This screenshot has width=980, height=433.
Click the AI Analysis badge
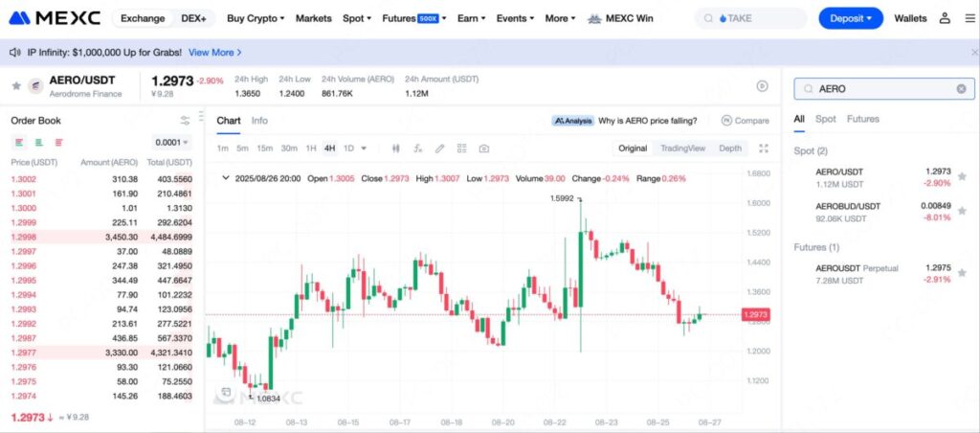[x=572, y=120]
